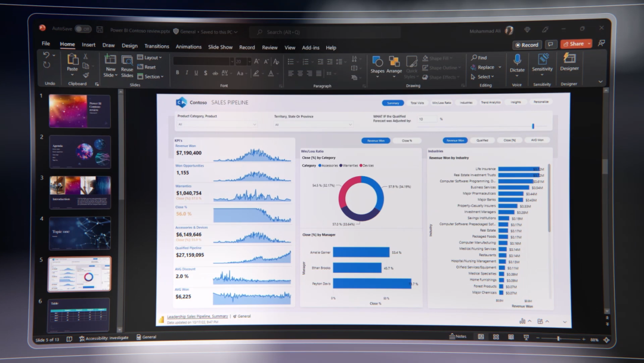Open the Select dropdown in Editing
Screen dimensions: 644x363
[x=482, y=77]
